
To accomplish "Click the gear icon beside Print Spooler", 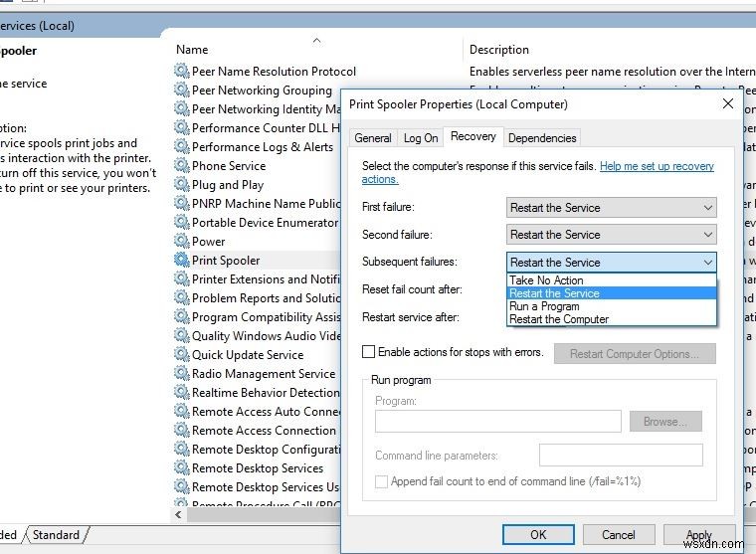I will click(181, 260).
